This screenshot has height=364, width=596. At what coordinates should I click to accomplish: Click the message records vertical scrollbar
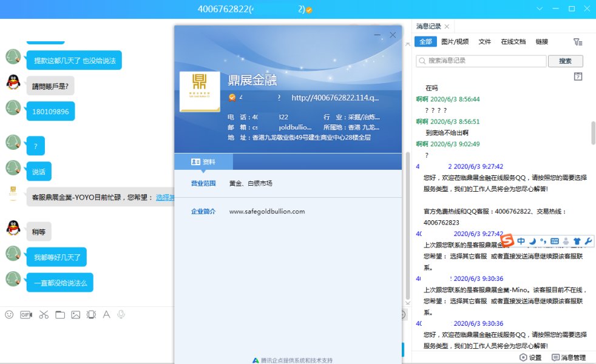pos(593,133)
